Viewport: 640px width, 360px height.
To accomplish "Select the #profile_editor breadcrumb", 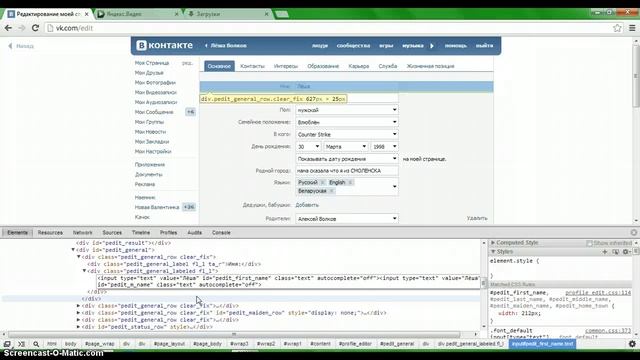I will tap(355, 344).
